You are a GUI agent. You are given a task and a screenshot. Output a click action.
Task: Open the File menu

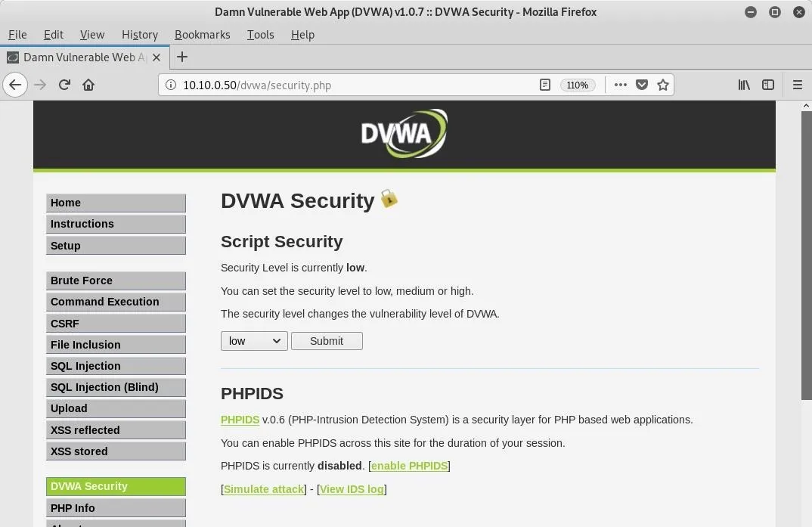point(17,35)
